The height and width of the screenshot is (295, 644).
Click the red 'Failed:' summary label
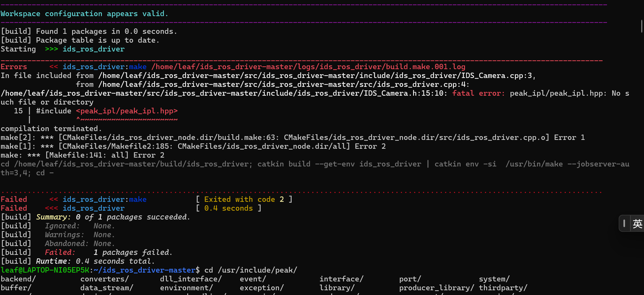click(x=60, y=253)
